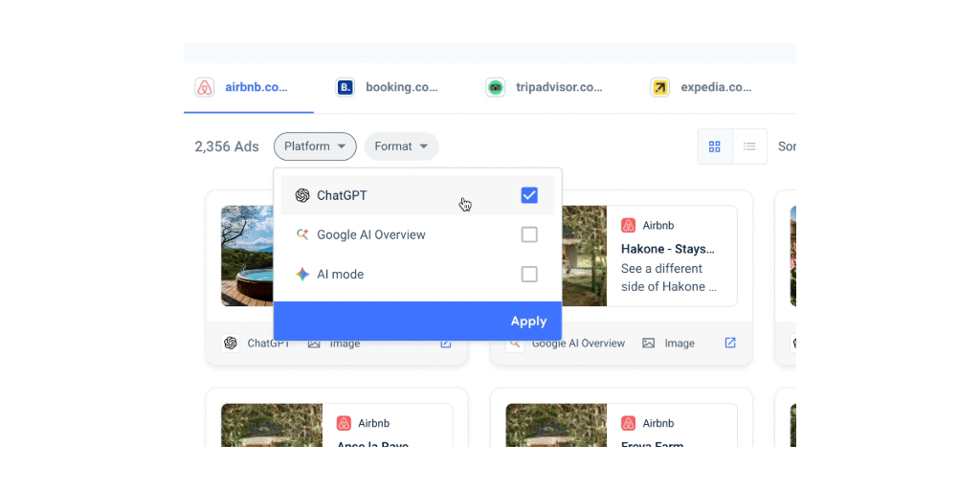Switch to grid view layout
The height and width of the screenshot is (490, 980).
point(715,146)
